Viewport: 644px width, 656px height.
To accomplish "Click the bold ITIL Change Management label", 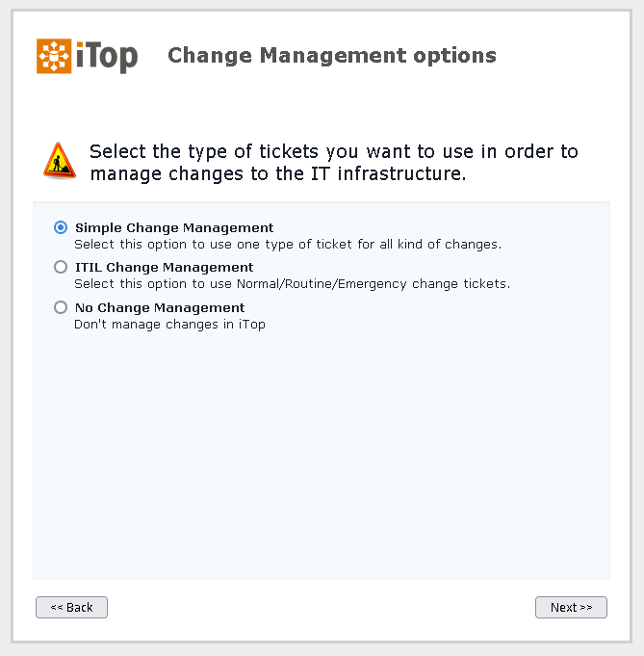I will pyautogui.click(x=164, y=268).
